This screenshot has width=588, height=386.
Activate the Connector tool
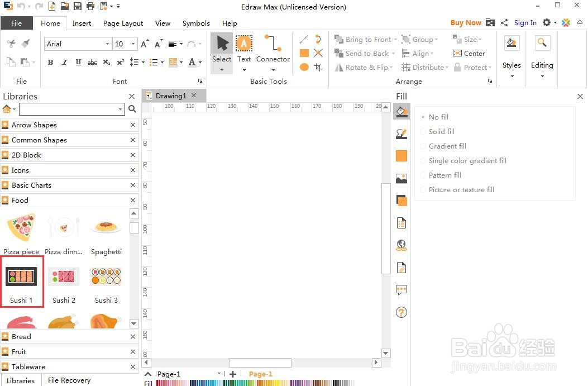(273, 53)
